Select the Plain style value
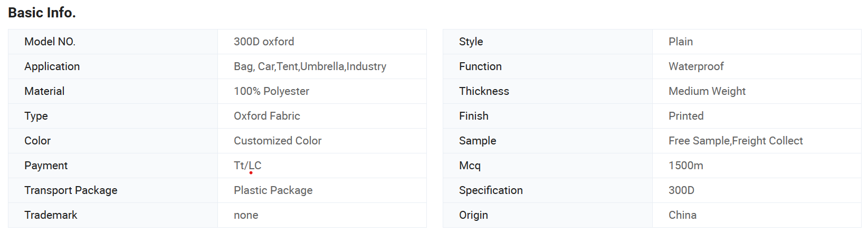The height and width of the screenshot is (233, 868). coord(681,42)
